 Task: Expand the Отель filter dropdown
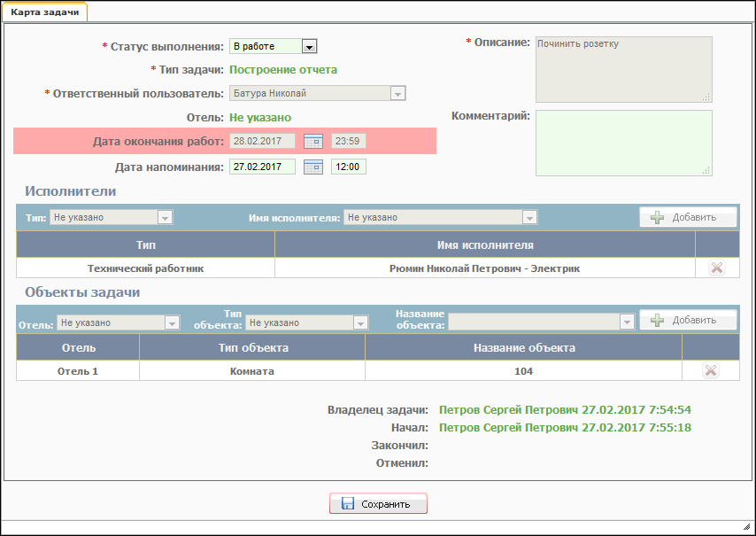point(173,323)
